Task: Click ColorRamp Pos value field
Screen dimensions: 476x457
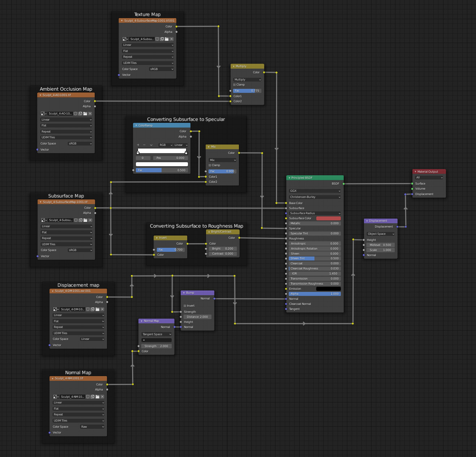Action: 171,158
